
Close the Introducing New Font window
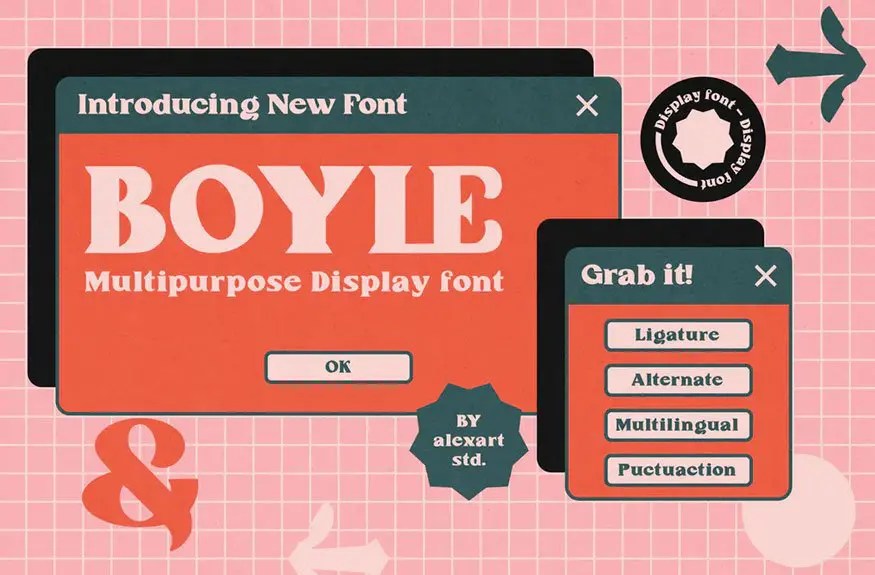click(x=586, y=105)
